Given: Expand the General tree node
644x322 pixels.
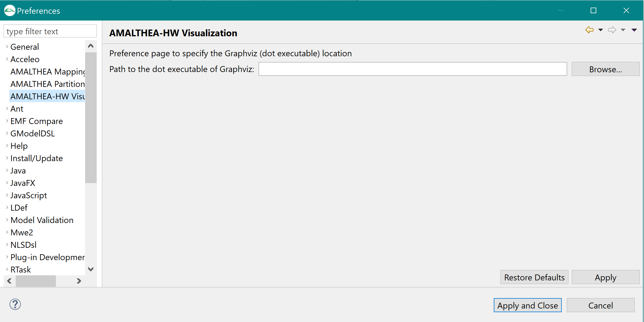Looking at the screenshot, I should pyautogui.click(x=7, y=47).
